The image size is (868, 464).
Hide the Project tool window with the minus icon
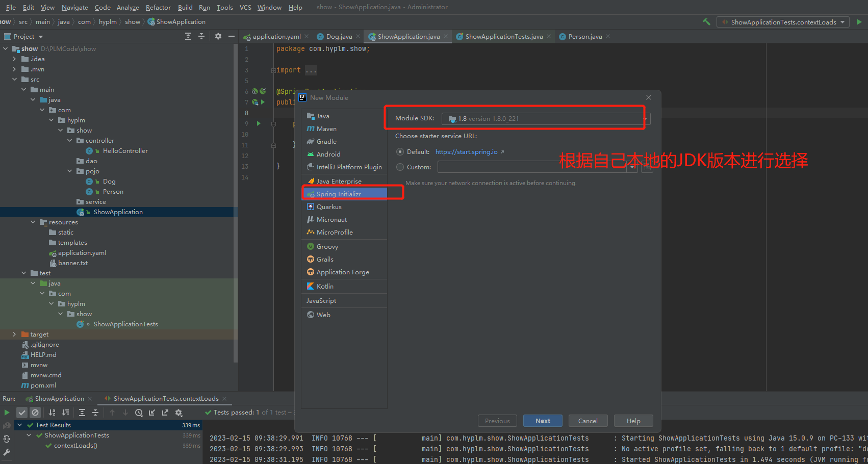pyautogui.click(x=231, y=36)
